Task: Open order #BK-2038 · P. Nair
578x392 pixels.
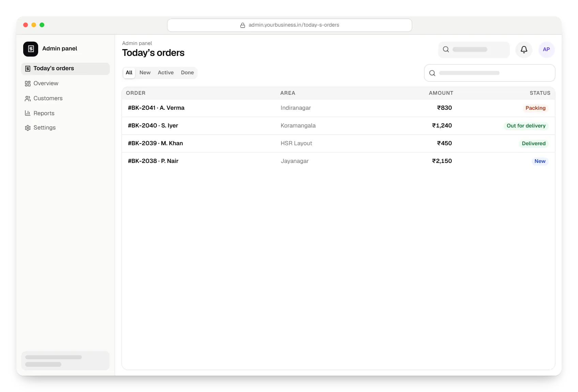Action: (338, 161)
